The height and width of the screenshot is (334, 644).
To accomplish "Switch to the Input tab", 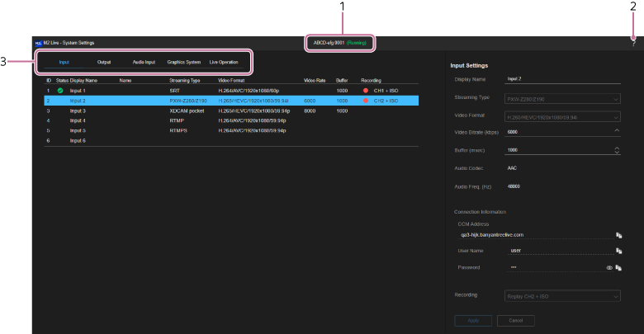I will tap(64, 63).
